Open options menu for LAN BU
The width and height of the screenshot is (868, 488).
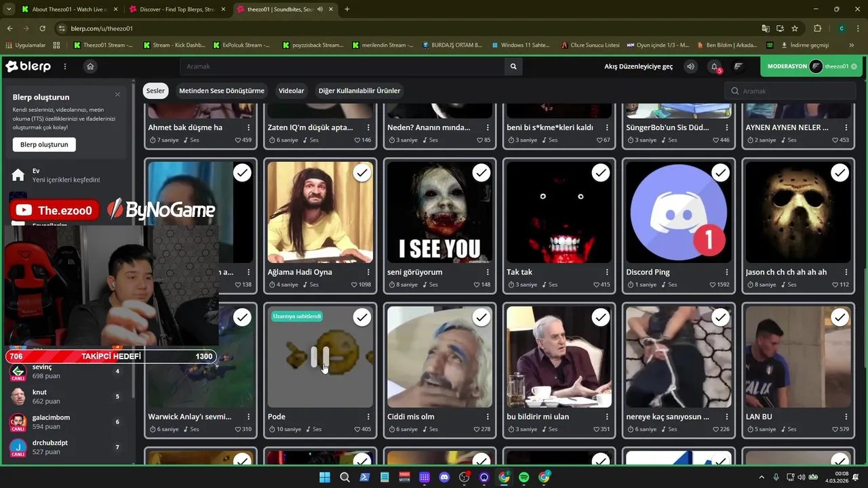(x=846, y=416)
